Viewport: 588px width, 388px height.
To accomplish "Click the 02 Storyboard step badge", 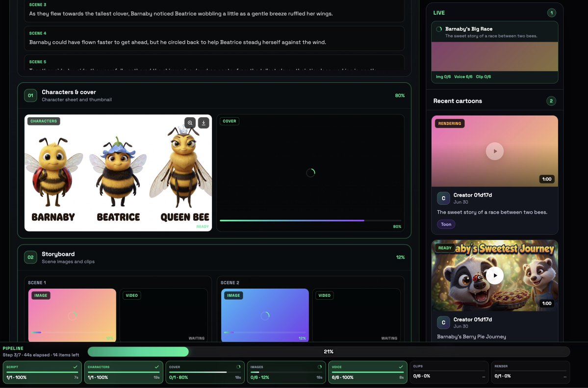I will coord(30,258).
